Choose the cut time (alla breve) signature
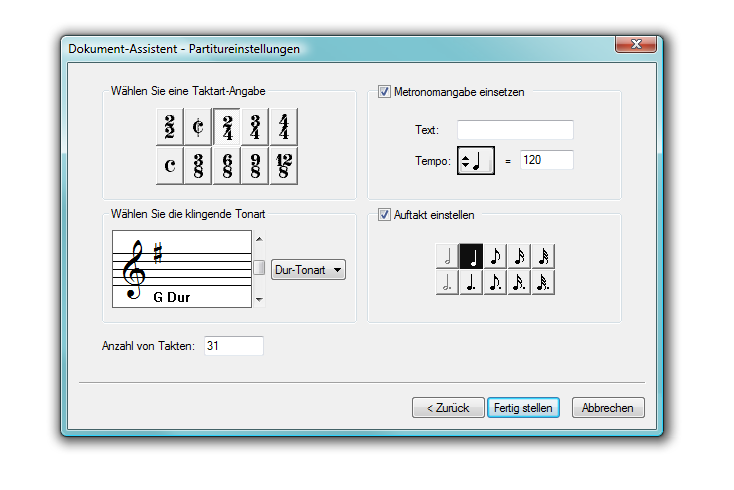 [x=198, y=127]
